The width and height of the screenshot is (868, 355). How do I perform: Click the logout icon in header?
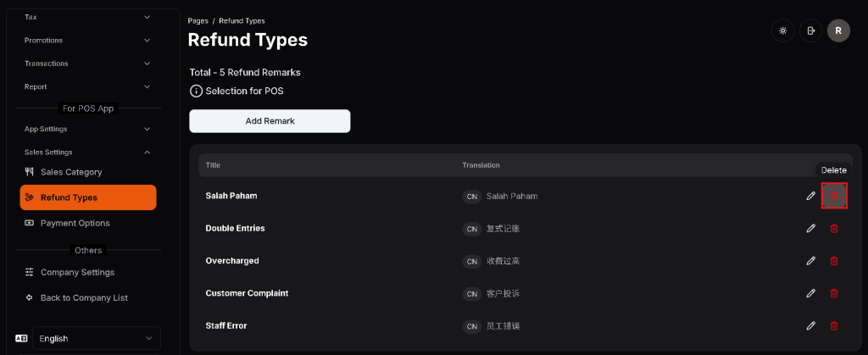click(811, 31)
